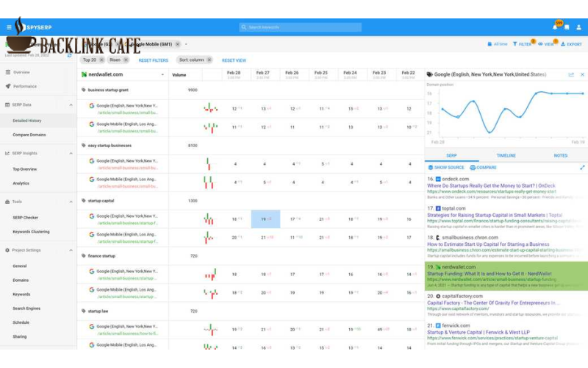Screen dimensions: 588x368
Task: Click the SHOW SOURCE button
Action: coord(446,168)
